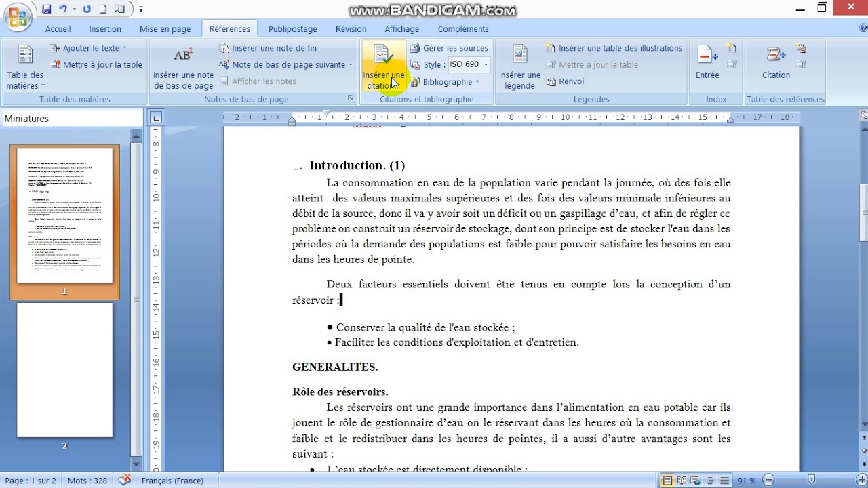Click spelling check icon in status bar
The image size is (868, 488).
coord(124,480)
